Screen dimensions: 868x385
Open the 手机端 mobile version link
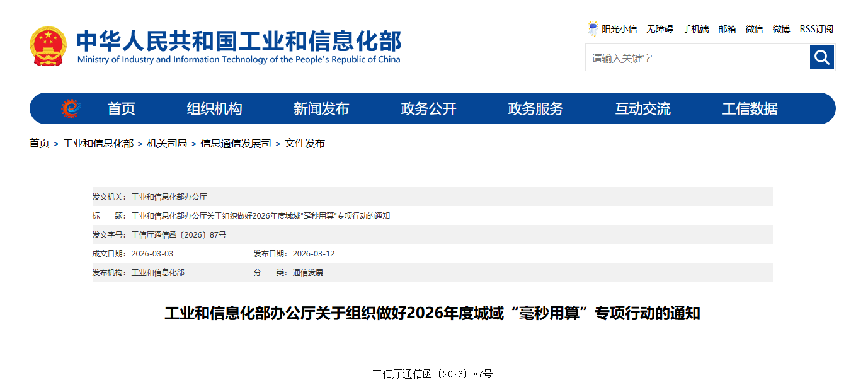pos(695,29)
